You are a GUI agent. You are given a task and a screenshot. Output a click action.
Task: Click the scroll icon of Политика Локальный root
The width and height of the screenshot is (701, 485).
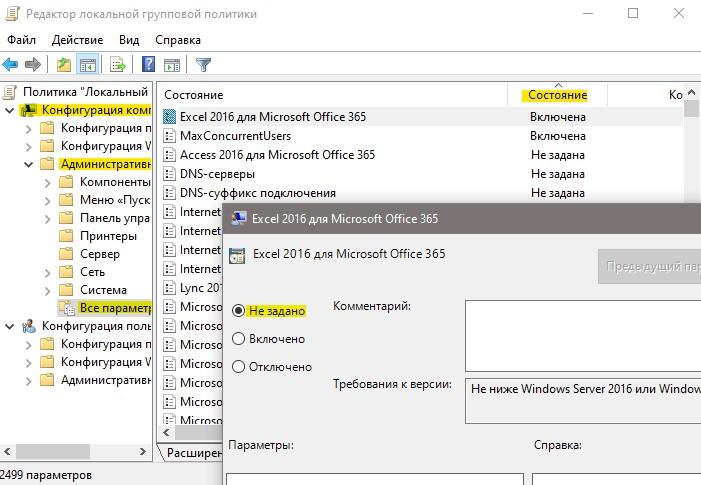click(x=10, y=92)
